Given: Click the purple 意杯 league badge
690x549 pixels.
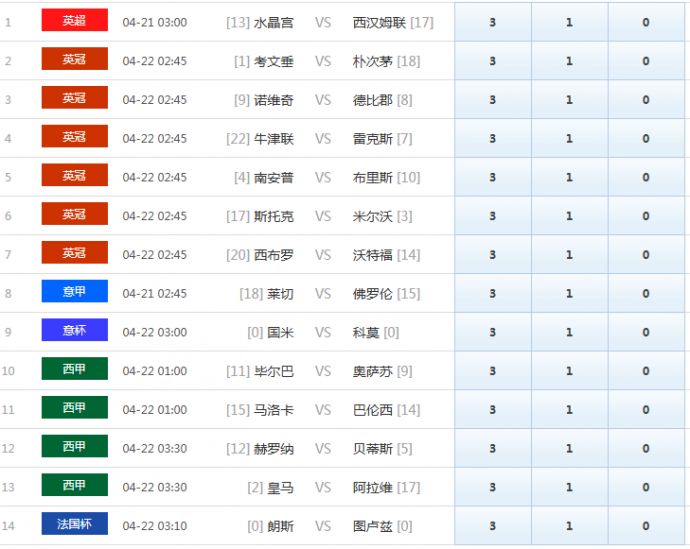Looking at the screenshot, I should click(x=74, y=331).
